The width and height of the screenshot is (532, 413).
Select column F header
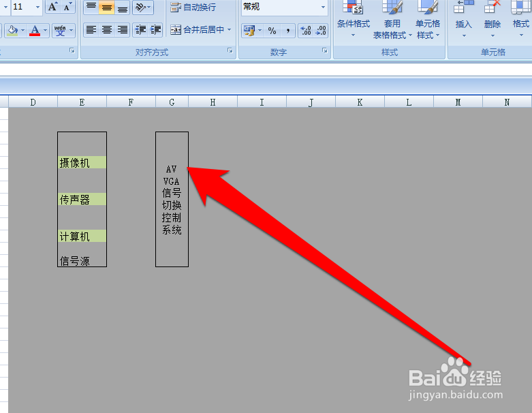point(131,102)
